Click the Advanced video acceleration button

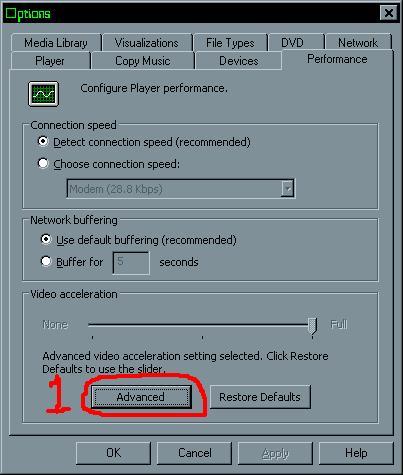click(141, 397)
